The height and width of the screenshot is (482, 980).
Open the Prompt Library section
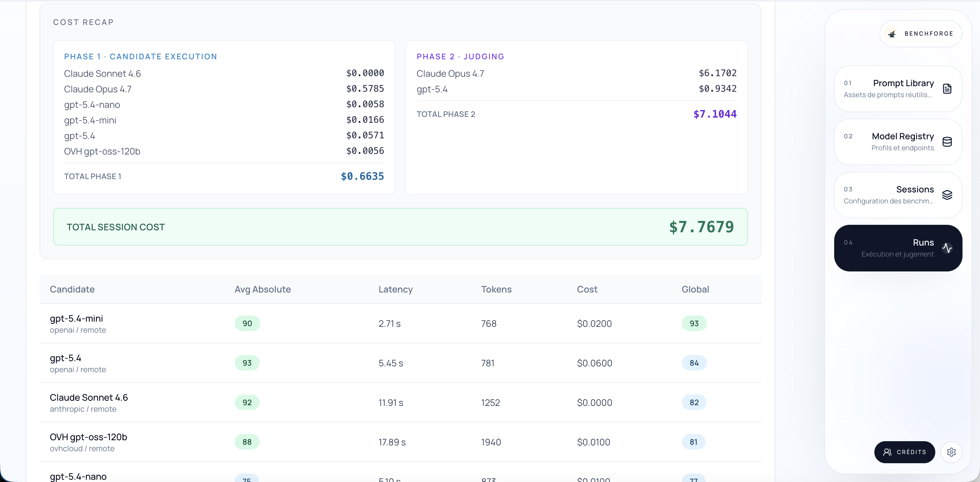click(898, 88)
